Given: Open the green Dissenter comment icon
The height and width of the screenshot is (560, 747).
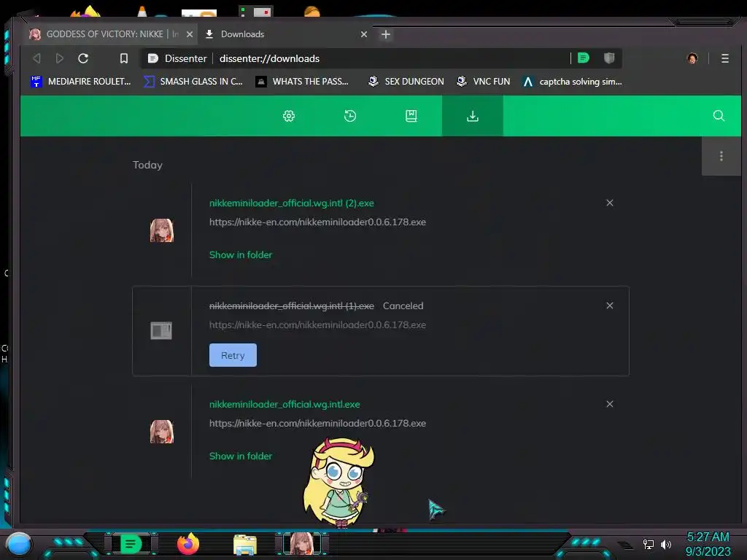Looking at the screenshot, I should 583,58.
